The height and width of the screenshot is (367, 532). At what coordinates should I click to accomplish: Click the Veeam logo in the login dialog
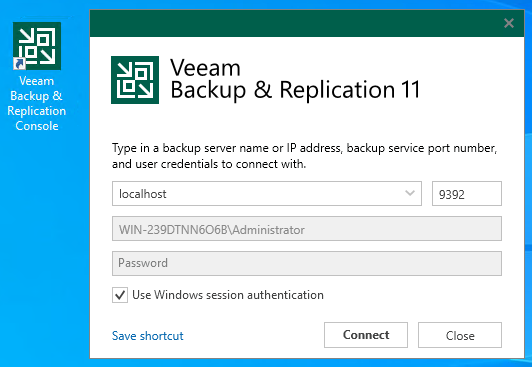click(135, 80)
